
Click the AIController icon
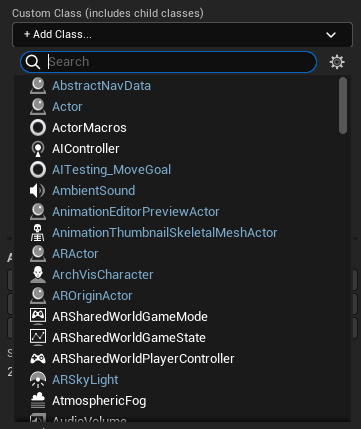tap(38, 149)
